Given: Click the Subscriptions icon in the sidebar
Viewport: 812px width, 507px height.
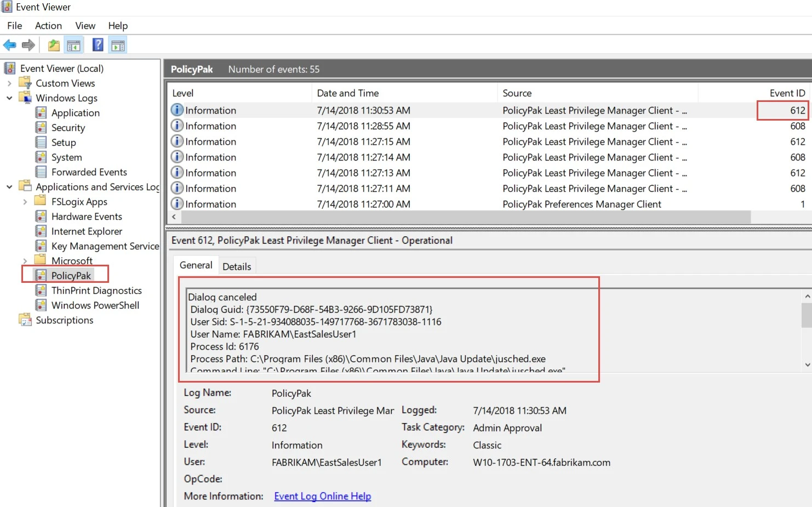Looking at the screenshot, I should pyautogui.click(x=25, y=320).
